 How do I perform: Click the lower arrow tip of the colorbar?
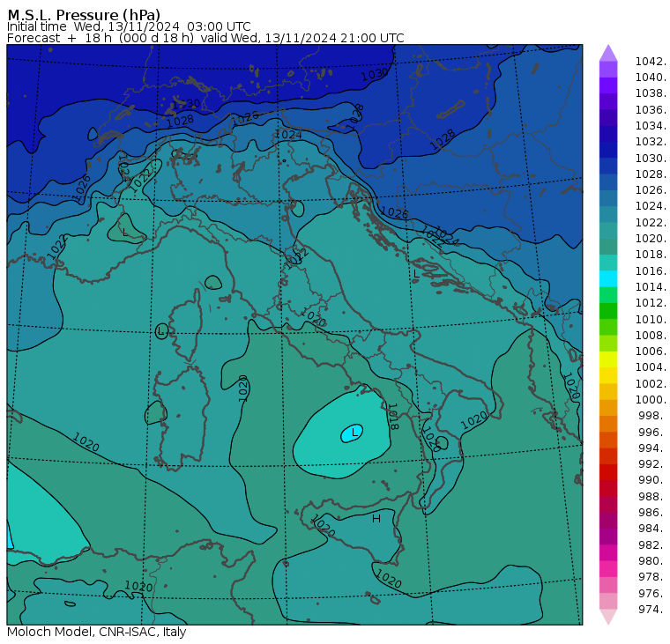click(x=608, y=617)
